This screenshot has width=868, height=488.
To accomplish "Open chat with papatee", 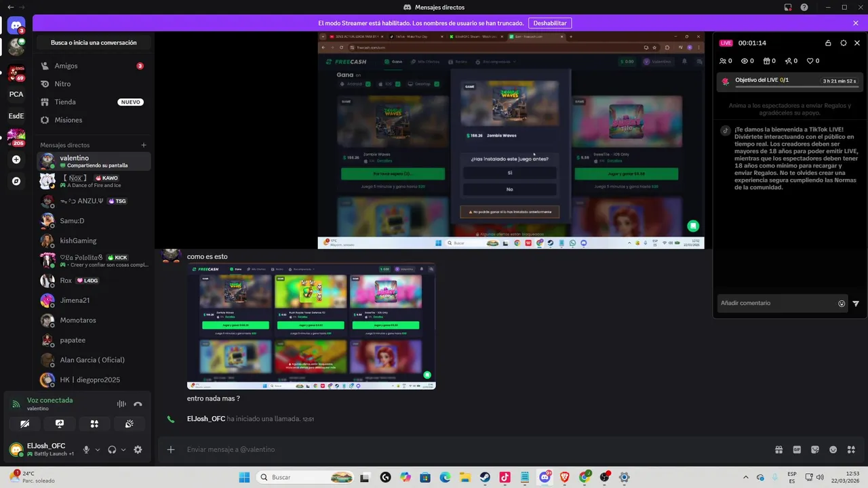I will coord(94,340).
